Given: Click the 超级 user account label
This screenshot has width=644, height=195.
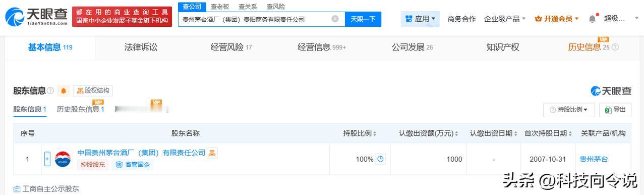Looking at the screenshot, I should [x=614, y=19].
